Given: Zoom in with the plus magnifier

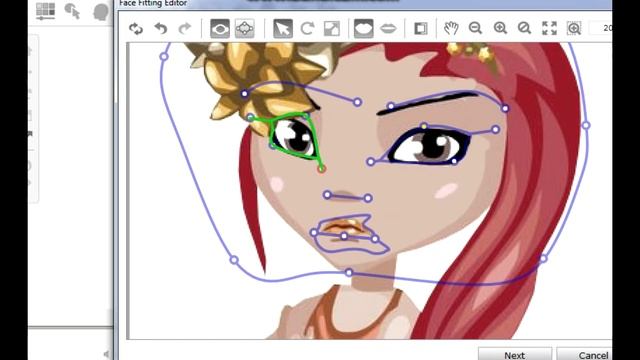Looking at the screenshot, I should (500, 28).
